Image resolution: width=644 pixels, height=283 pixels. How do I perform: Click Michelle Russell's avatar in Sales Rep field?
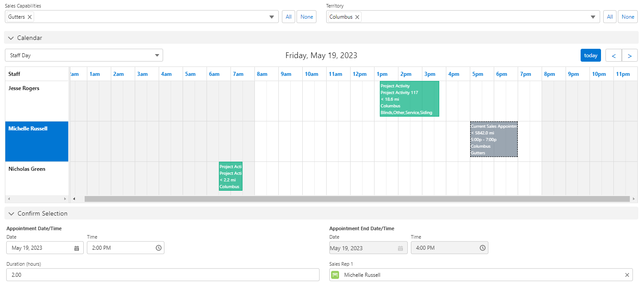(335, 275)
